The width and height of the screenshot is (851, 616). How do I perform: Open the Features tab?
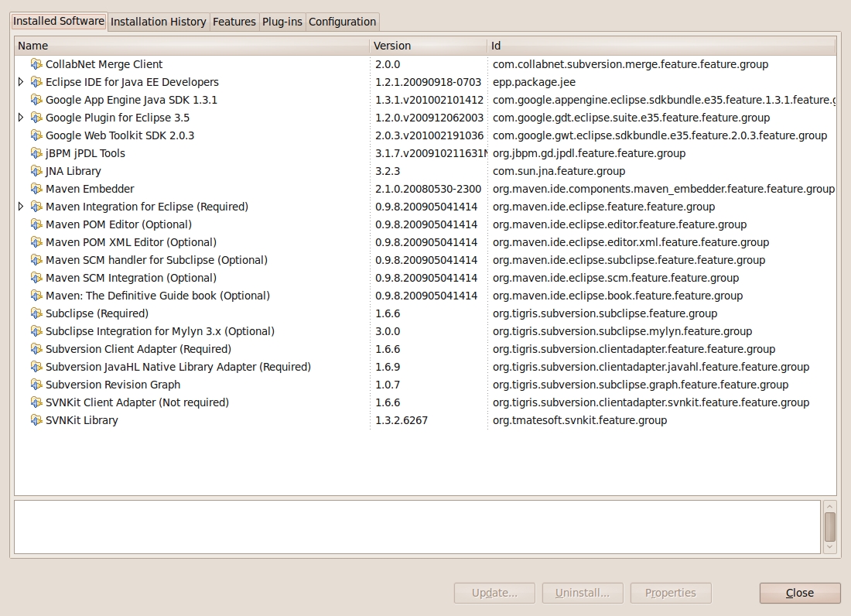coord(234,22)
